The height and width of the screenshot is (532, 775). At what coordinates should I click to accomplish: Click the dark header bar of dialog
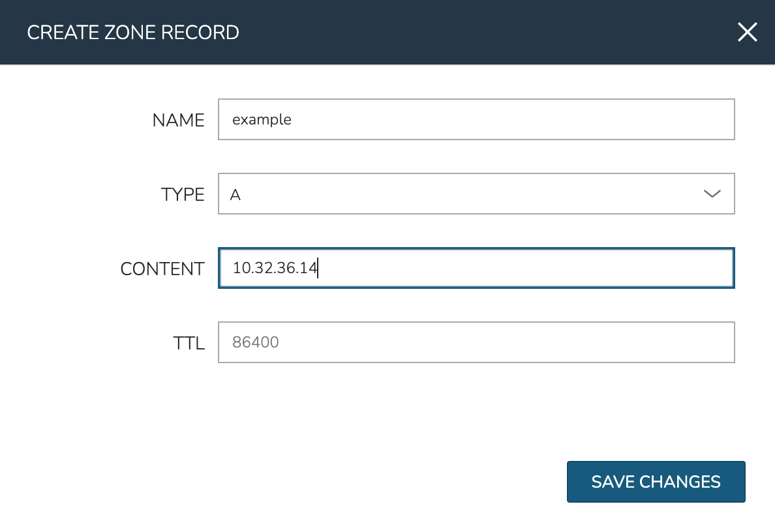point(457,32)
